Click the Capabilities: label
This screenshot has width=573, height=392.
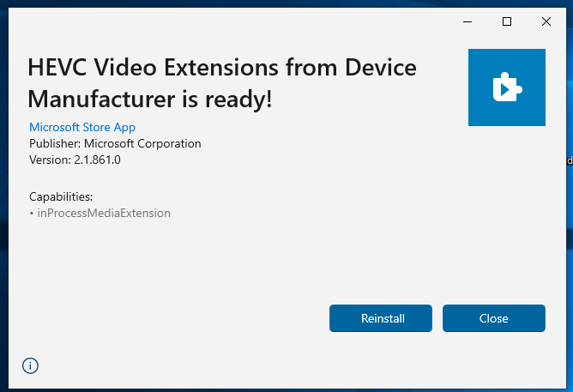61,196
